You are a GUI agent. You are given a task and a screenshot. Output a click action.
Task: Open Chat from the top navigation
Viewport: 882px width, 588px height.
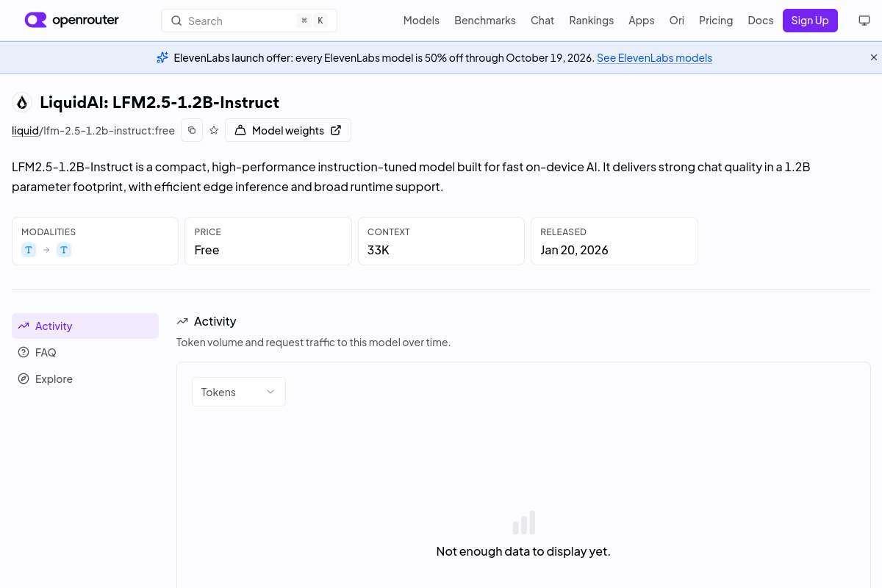pyautogui.click(x=542, y=21)
